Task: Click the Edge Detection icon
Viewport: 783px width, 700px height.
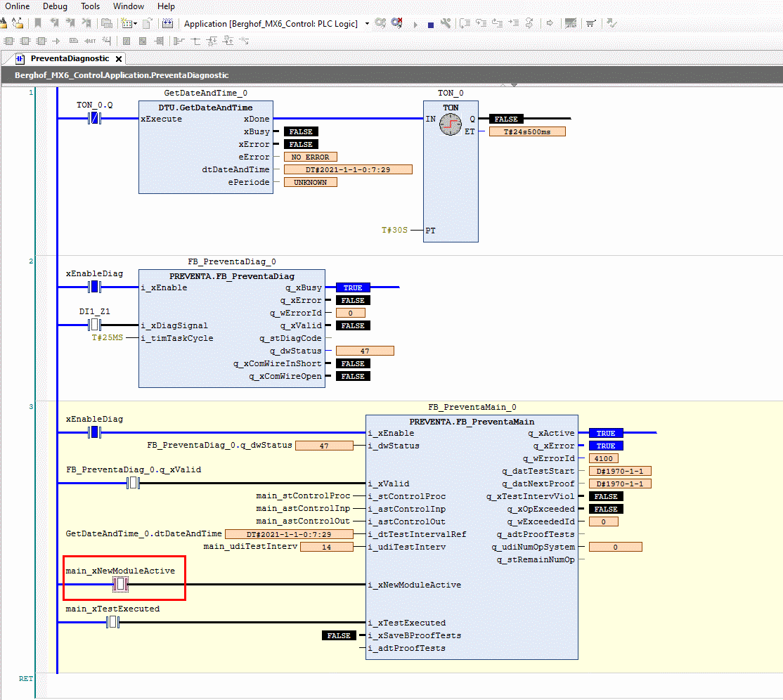Action: coord(143,41)
